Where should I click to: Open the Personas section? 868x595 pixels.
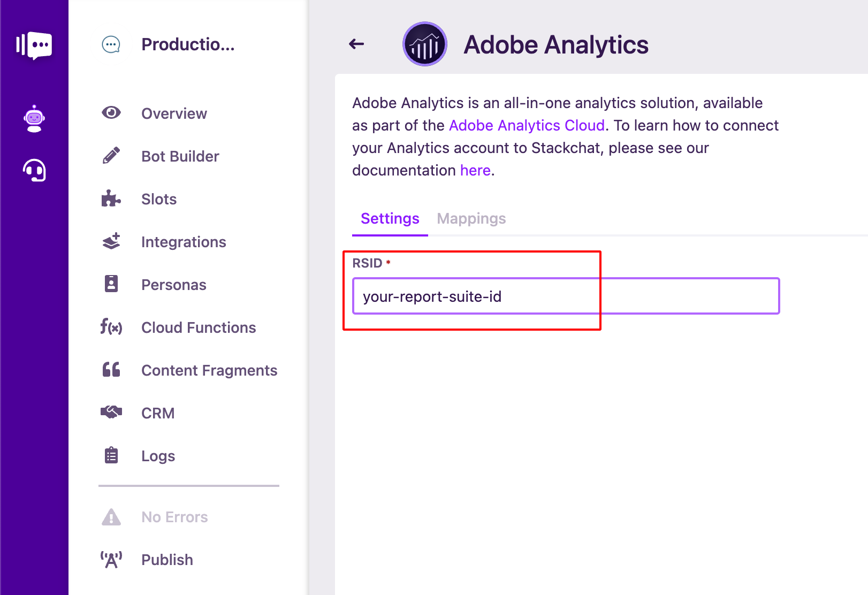coord(174,285)
